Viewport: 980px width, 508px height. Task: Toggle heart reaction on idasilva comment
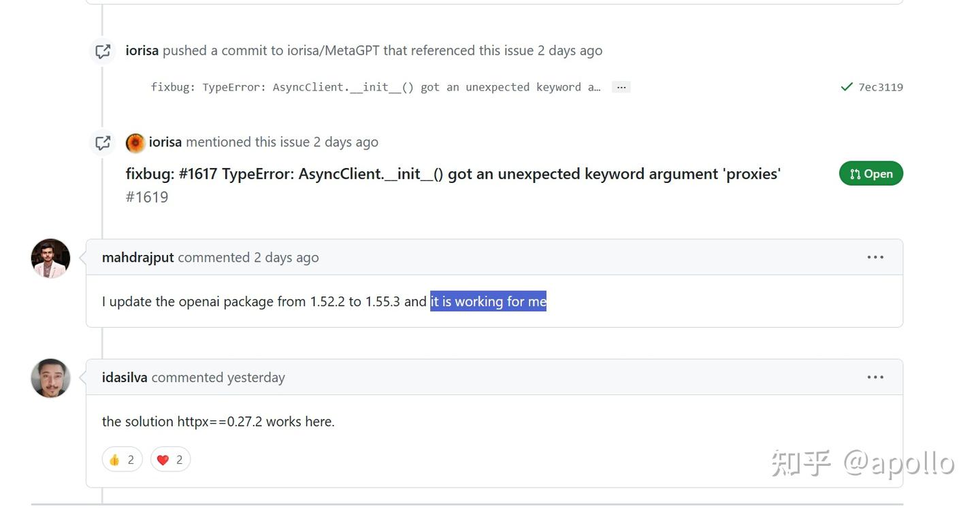click(170, 460)
